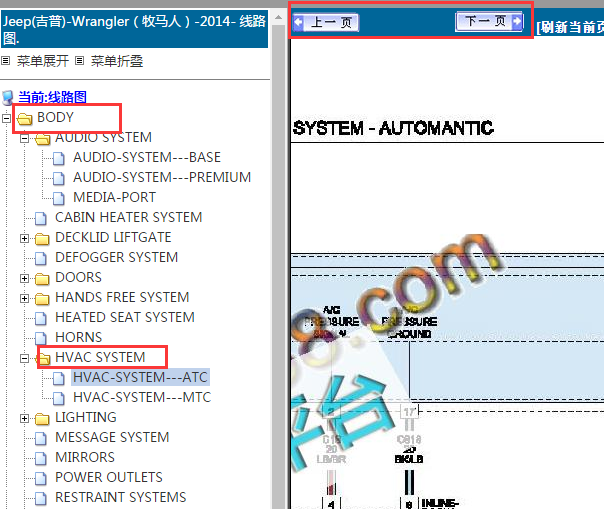Open POWER OUTLETS document icon
Viewport: 604px width, 509px height.
(x=40, y=478)
